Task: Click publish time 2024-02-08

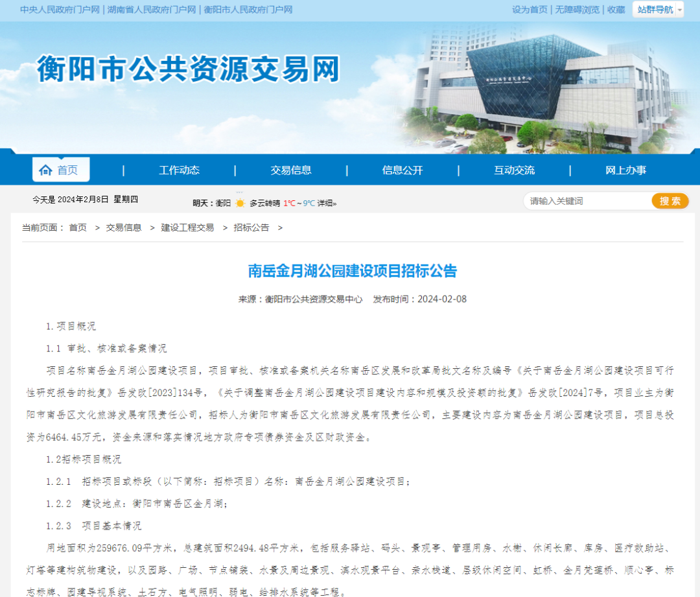Action: point(442,299)
